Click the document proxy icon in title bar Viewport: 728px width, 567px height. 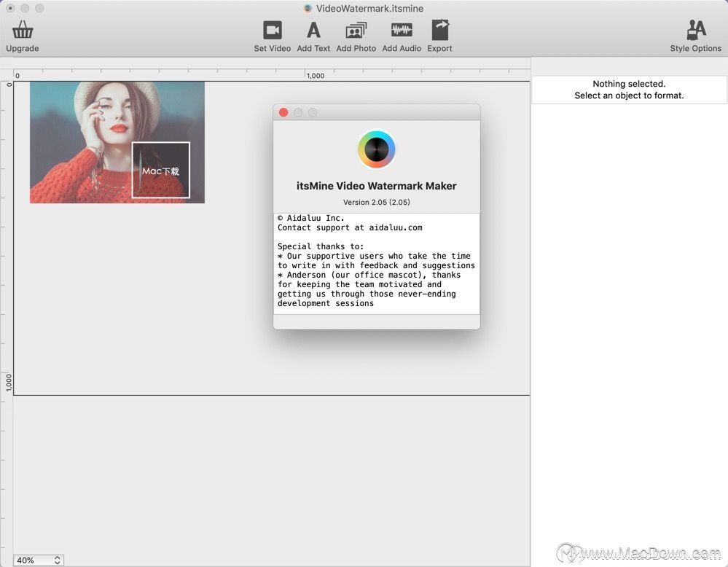click(308, 8)
